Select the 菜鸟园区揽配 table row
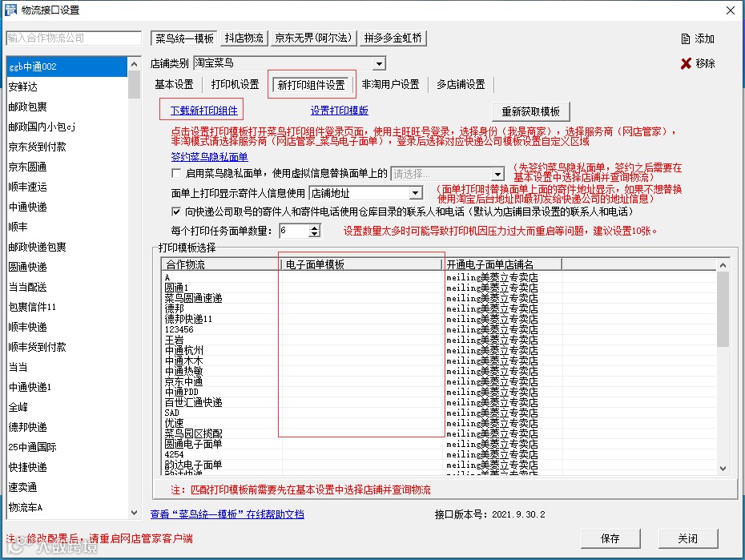745x560 pixels. 439,433
